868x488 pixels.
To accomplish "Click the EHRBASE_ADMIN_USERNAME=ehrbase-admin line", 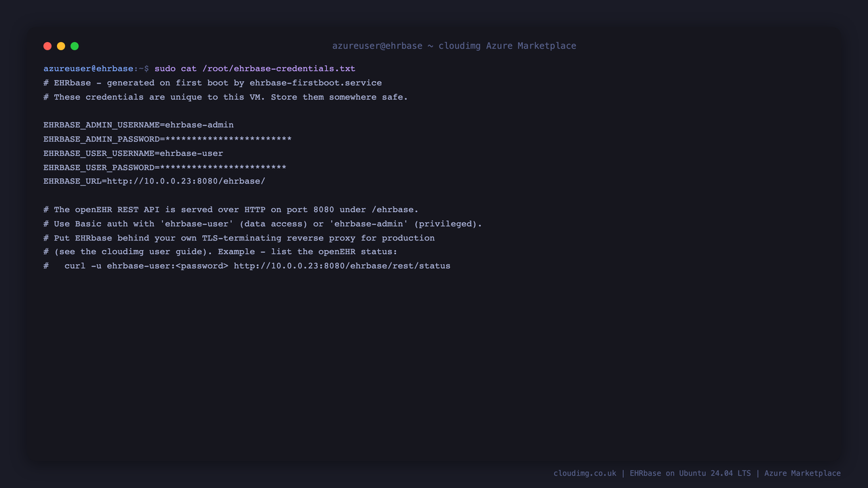I will click(138, 125).
